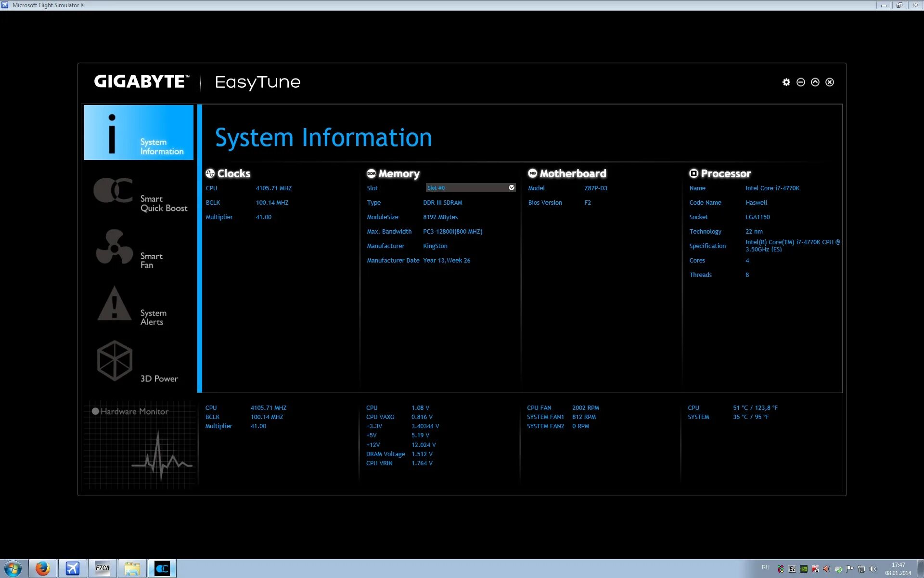Open the Smart Quick Boost tab
Screen dimensions: 924x578
pyautogui.click(x=140, y=194)
